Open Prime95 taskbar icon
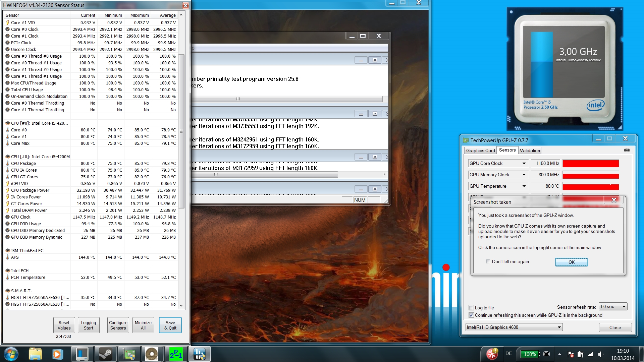The height and width of the screenshot is (362, 644). click(176, 354)
